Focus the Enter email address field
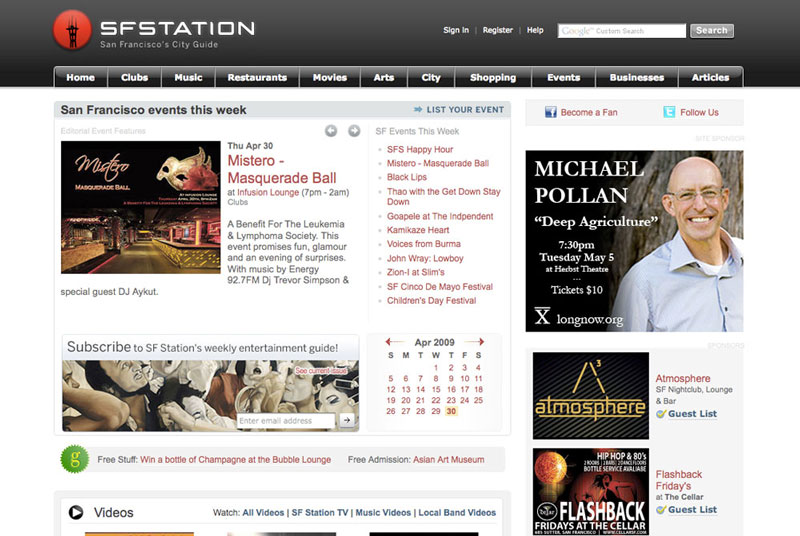The image size is (800, 536). [x=286, y=421]
